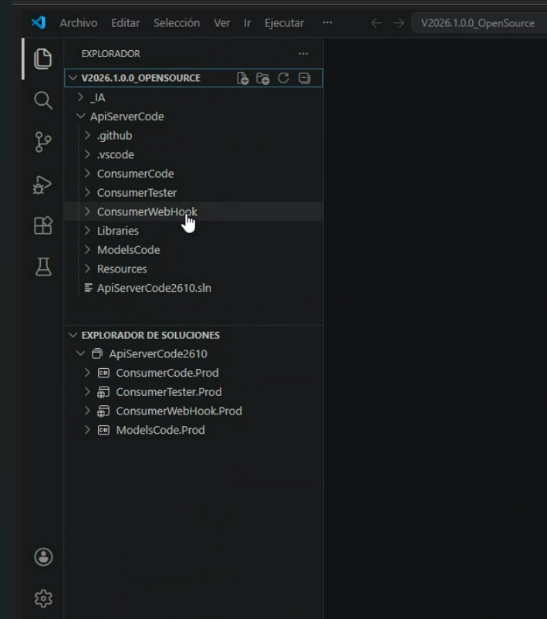547x619 pixels.
Task: Open the Accounts icon
Action: point(43,557)
